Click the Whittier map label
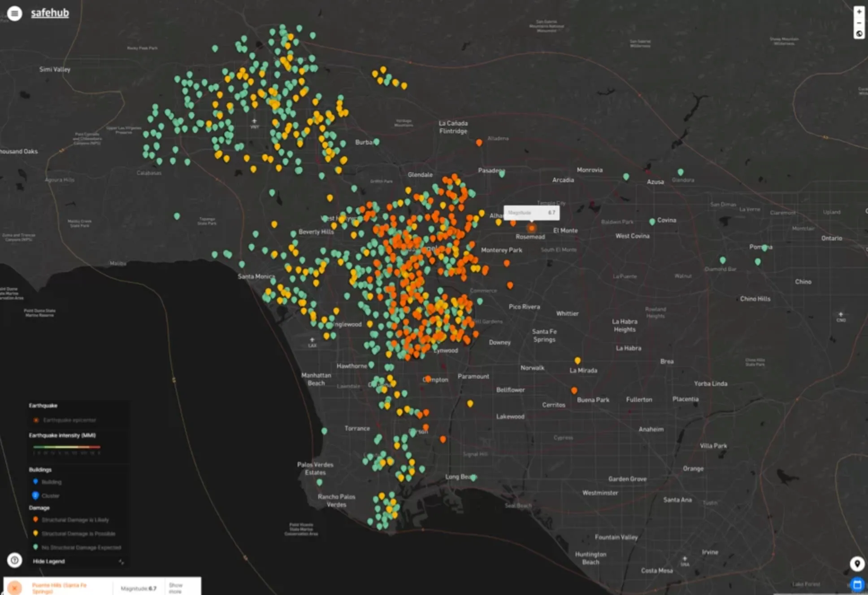Screen dimensions: 868x595 point(567,314)
